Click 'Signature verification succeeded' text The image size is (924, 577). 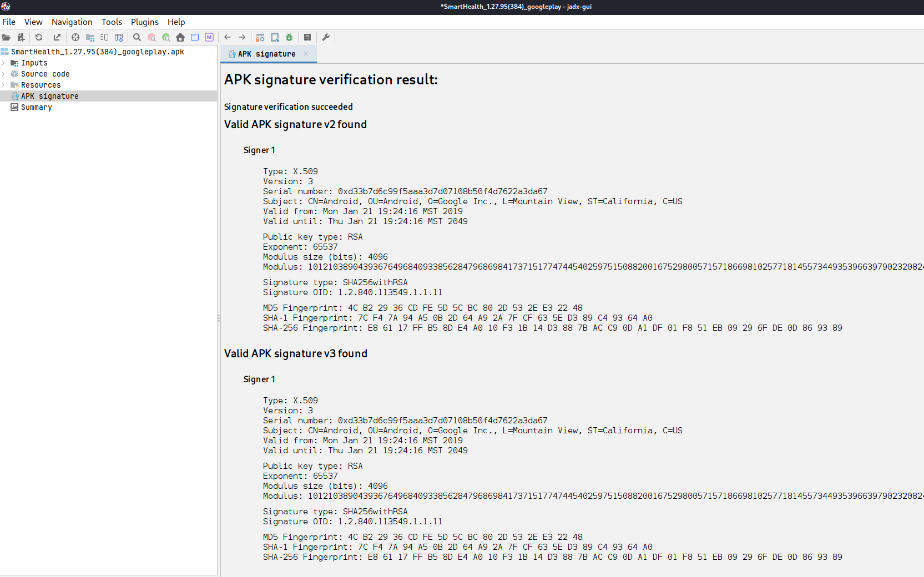pyautogui.click(x=289, y=107)
